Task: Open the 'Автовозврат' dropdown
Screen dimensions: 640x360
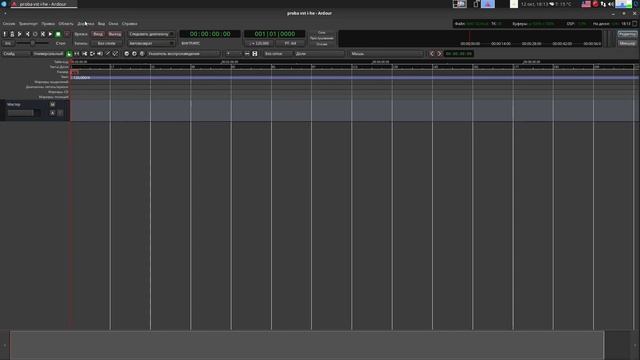Action: [151, 43]
